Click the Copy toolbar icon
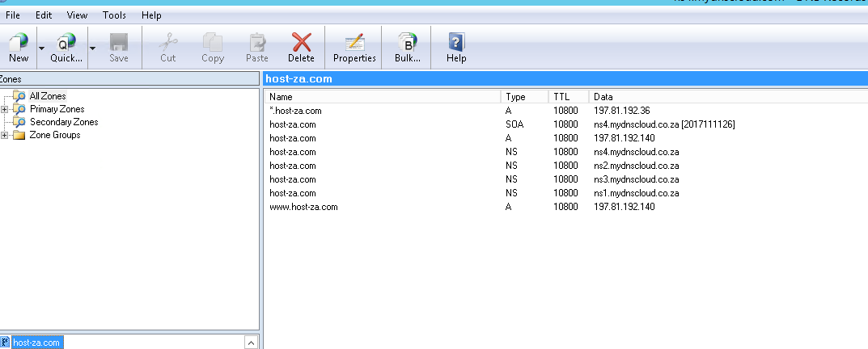This screenshot has height=349, width=868. pos(213,47)
